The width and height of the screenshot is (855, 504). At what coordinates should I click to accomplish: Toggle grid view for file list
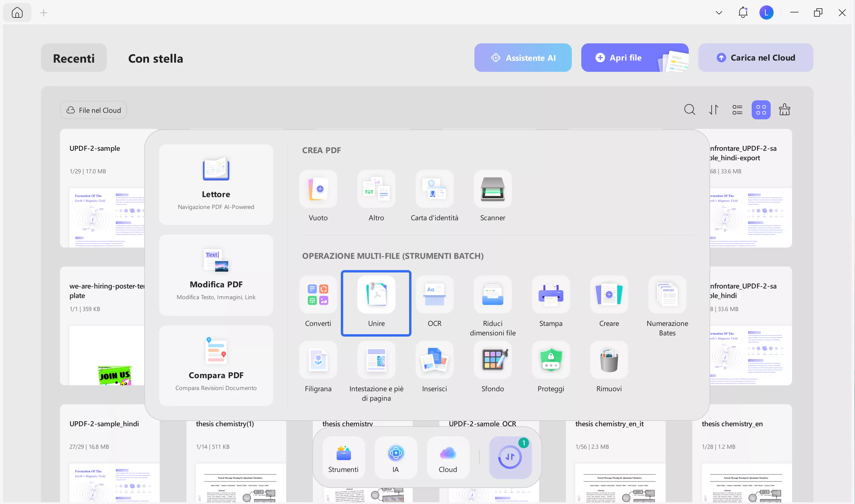click(x=761, y=109)
